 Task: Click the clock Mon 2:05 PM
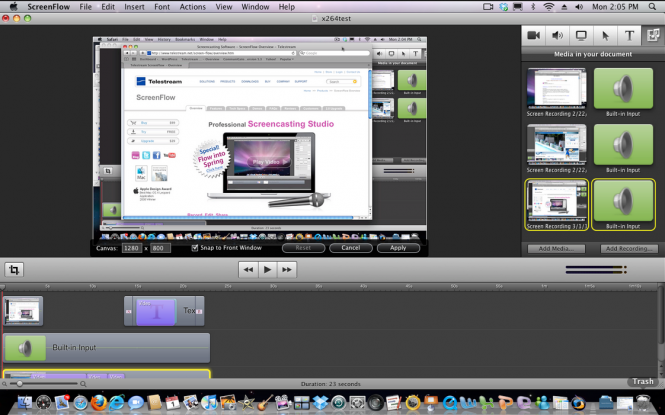click(x=615, y=7)
